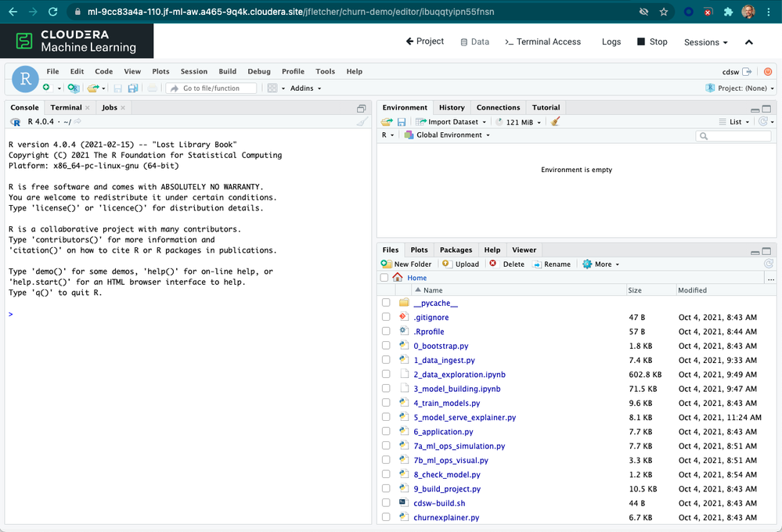Click the refresh environment icon
Viewport: 782px width, 532px height.
(763, 121)
